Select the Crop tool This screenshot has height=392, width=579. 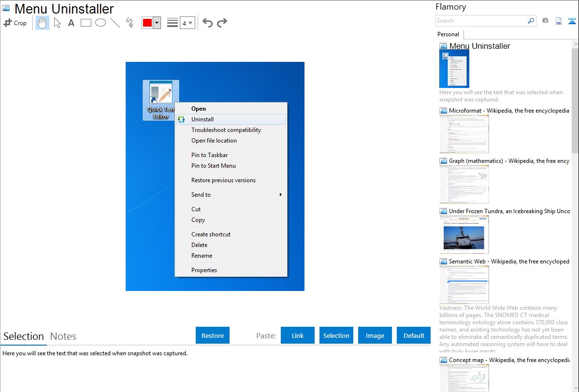coord(15,23)
